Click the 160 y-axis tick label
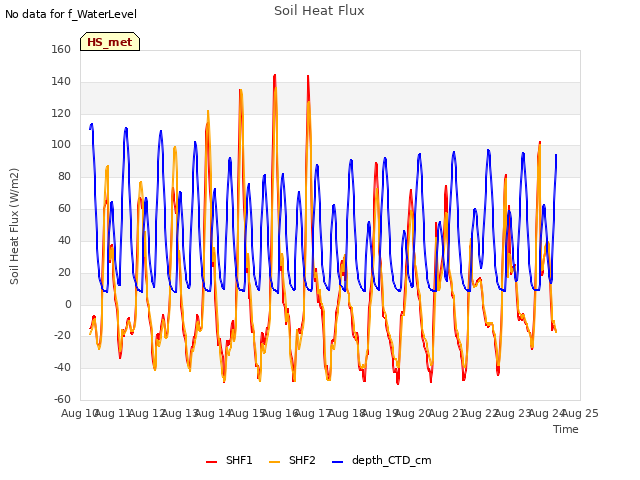 pyautogui.click(x=61, y=49)
